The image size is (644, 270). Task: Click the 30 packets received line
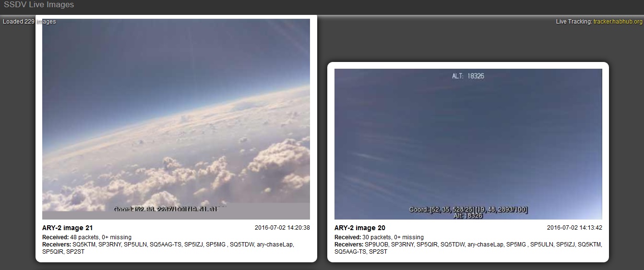pos(379,237)
